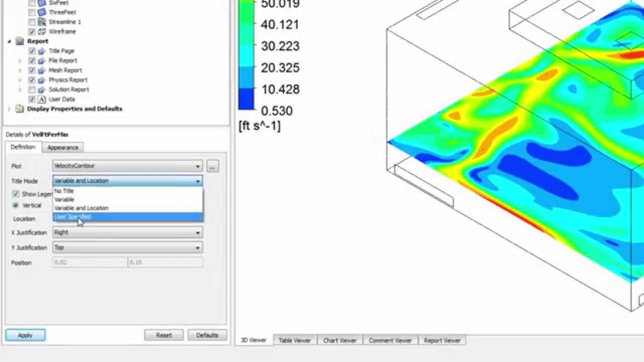The height and width of the screenshot is (362, 644).
Task: Click the Mesh Report icon
Action: [x=42, y=70]
